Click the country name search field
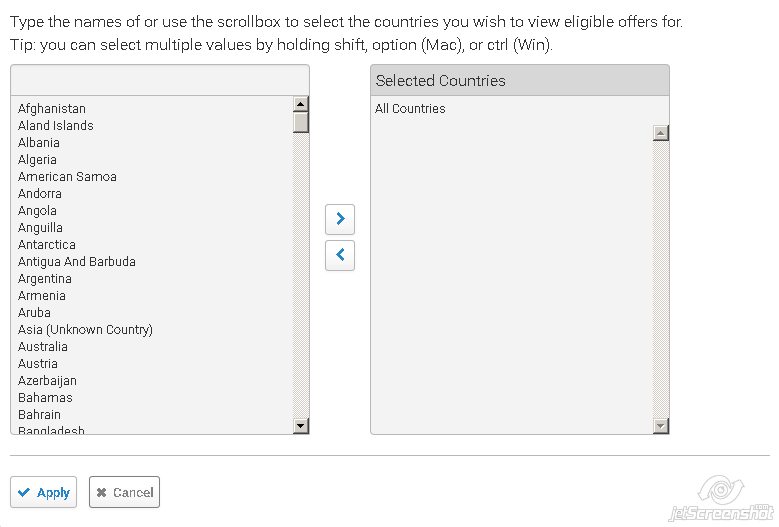This screenshot has width=779, height=527. click(x=160, y=81)
